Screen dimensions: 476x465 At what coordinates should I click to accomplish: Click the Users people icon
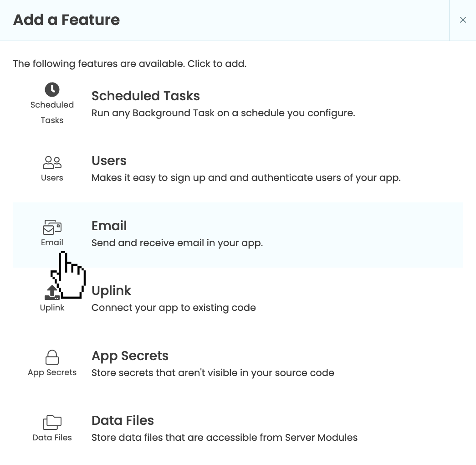point(52,162)
